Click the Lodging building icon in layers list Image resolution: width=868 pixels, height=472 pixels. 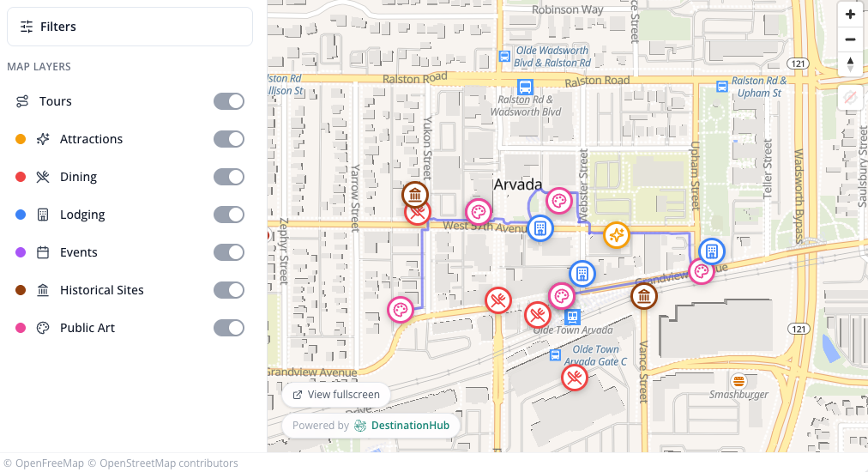(x=43, y=215)
